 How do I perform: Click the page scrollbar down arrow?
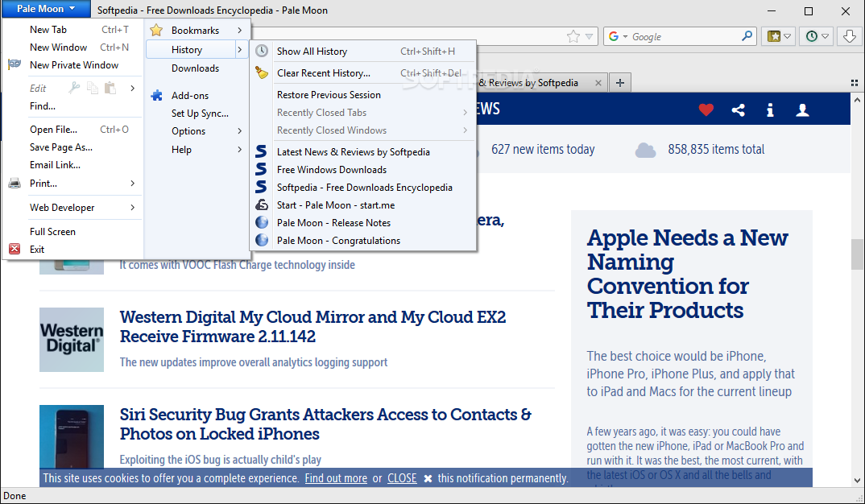click(857, 481)
